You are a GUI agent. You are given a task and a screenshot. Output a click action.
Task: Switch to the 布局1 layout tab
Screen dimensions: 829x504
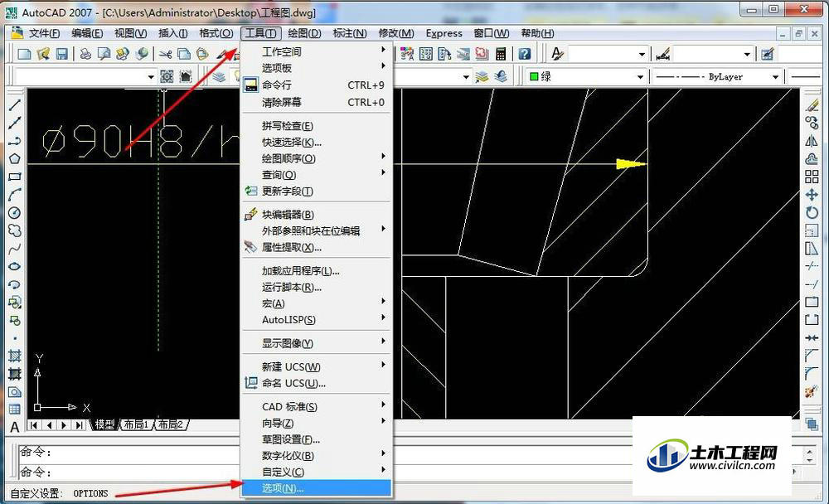[x=136, y=424]
